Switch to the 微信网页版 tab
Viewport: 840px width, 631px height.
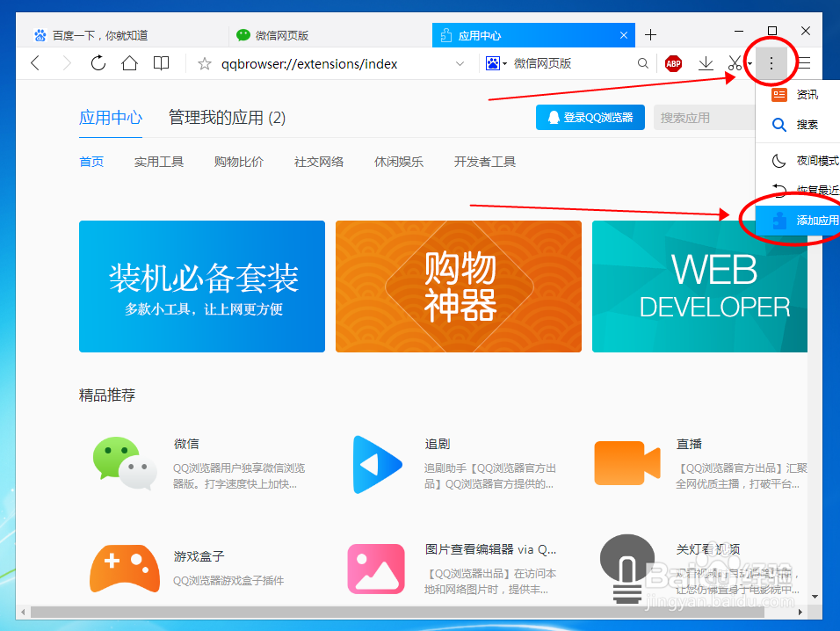(330, 35)
